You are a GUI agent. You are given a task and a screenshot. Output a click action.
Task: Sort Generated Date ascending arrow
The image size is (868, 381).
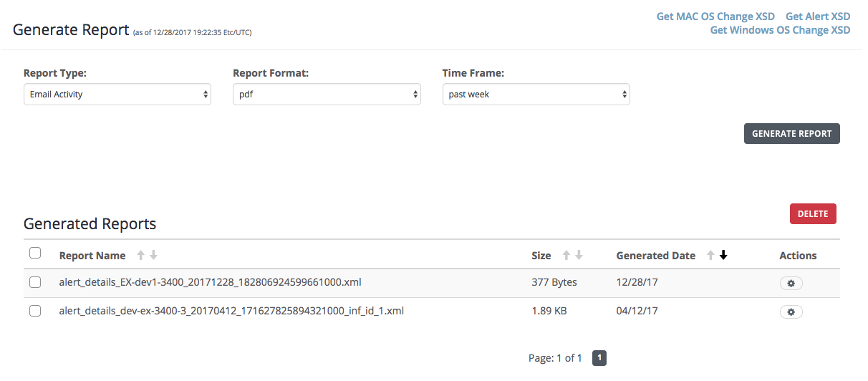710,256
